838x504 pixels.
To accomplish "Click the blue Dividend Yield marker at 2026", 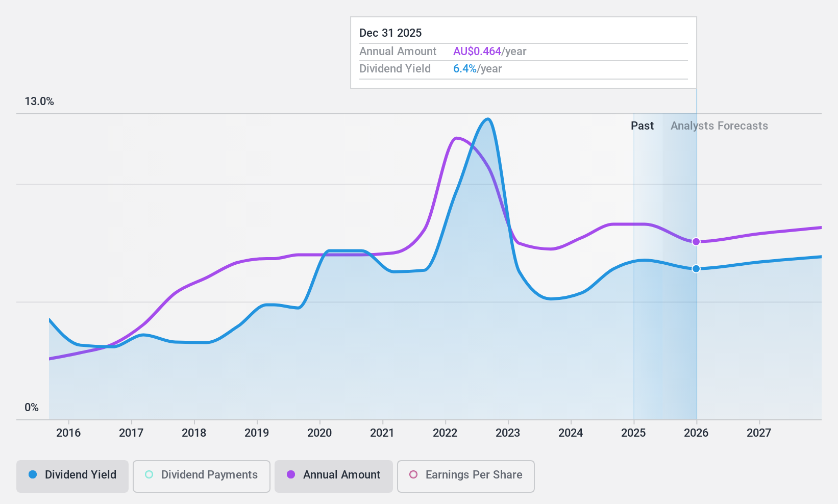I will point(696,269).
